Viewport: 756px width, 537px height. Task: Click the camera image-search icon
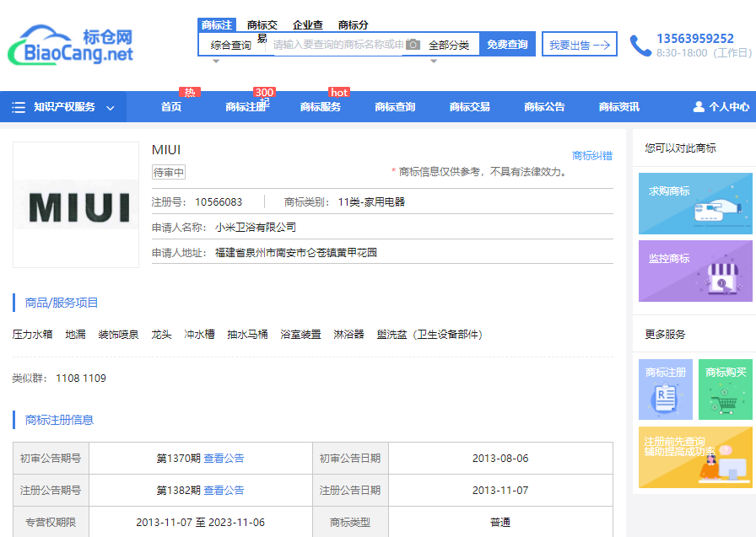click(x=413, y=45)
